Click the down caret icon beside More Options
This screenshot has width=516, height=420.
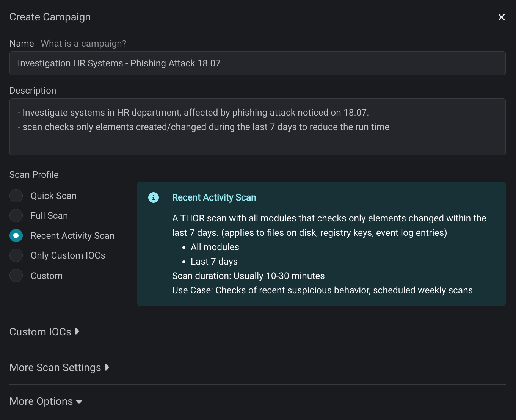click(x=79, y=401)
